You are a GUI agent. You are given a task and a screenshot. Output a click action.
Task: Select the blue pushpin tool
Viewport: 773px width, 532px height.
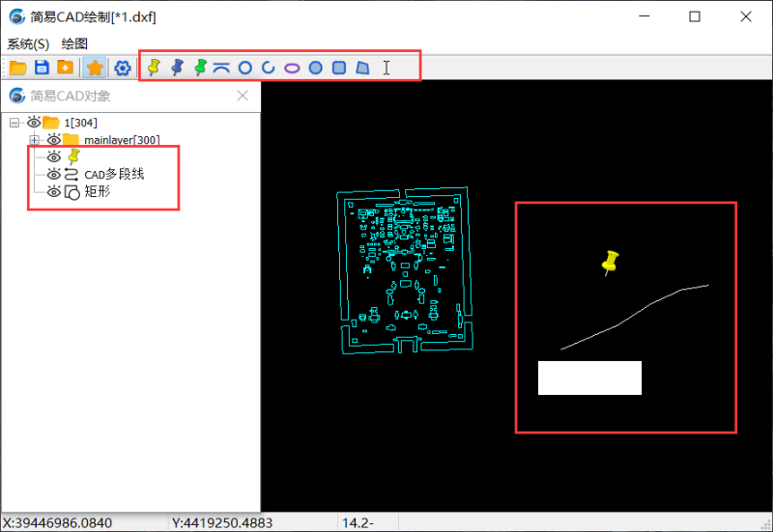177,67
